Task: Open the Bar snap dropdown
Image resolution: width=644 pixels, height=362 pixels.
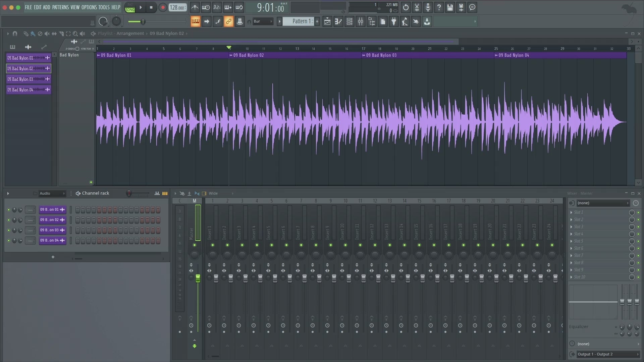Action: coord(263,21)
